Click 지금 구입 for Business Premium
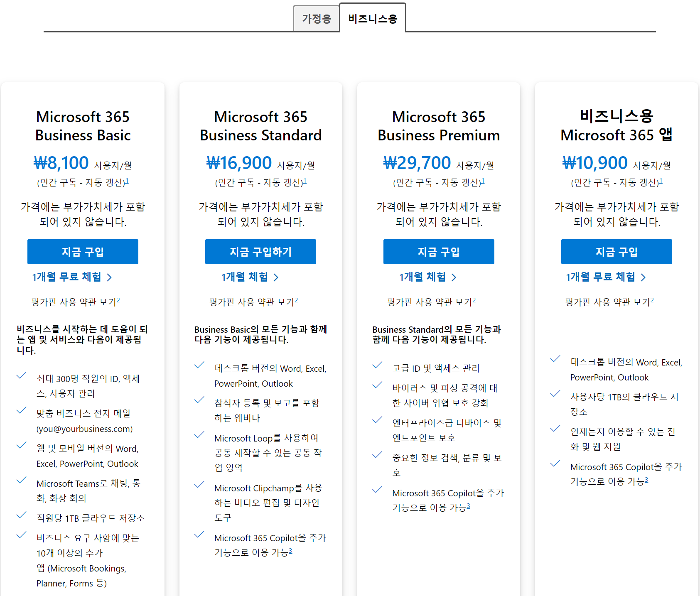 [439, 252]
